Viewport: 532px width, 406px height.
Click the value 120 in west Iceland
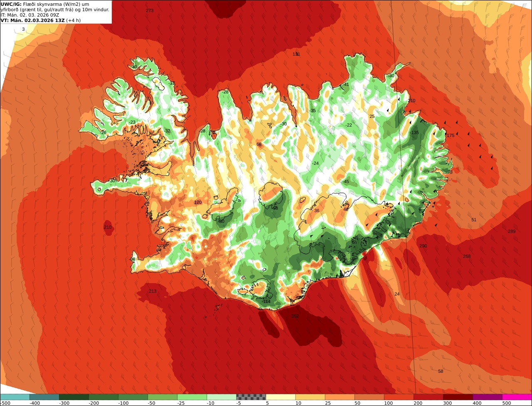click(198, 203)
